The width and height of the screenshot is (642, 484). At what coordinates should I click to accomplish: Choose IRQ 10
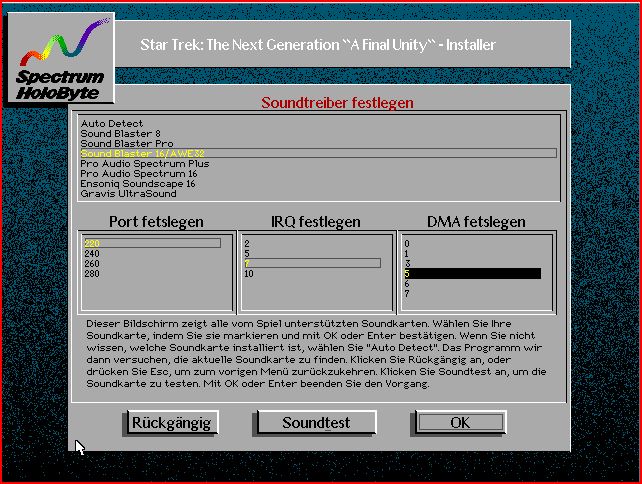point(249,273)
